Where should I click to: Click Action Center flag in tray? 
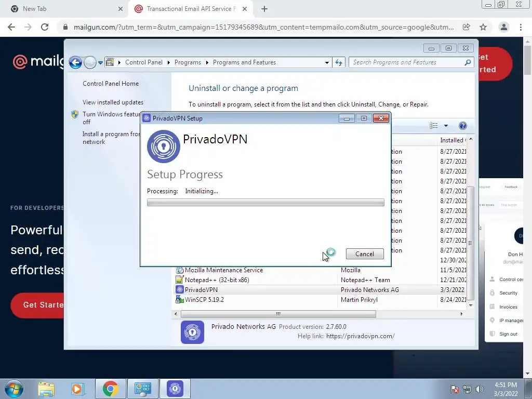click(455, 389)
